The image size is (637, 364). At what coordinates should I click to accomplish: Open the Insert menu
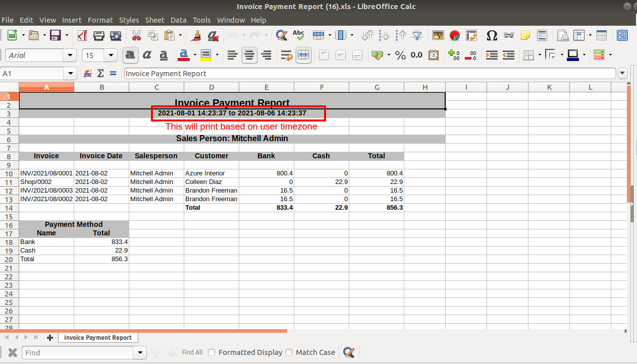pos(72,20)
